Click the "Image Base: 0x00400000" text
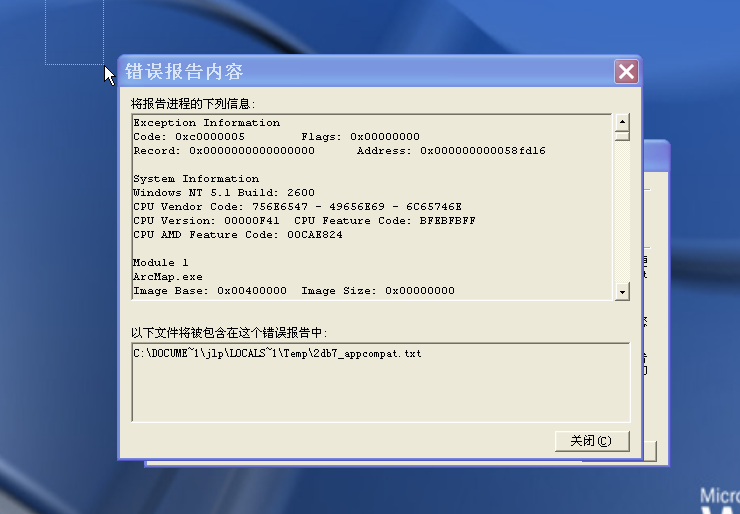Viewport: 740px width, 514px height. point(210,291)
